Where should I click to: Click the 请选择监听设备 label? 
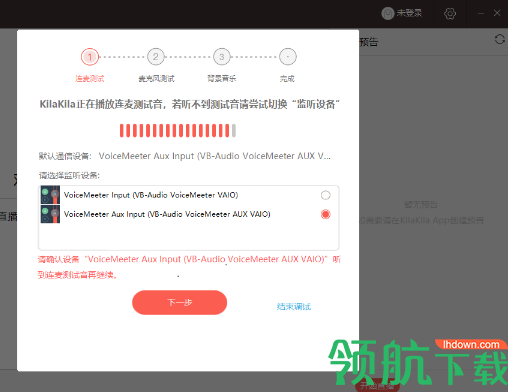point(69,175)
